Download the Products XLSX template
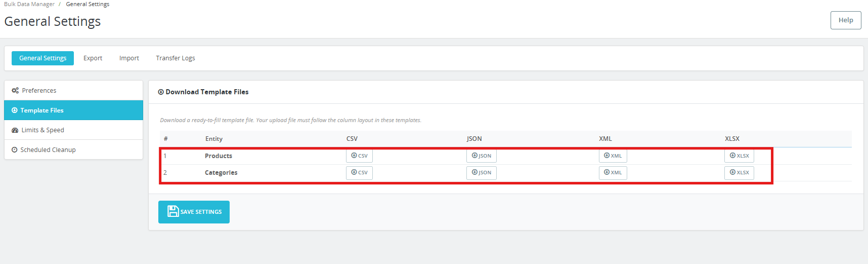The width and height of the screenshot is (868, 264). tap(739, 156)
